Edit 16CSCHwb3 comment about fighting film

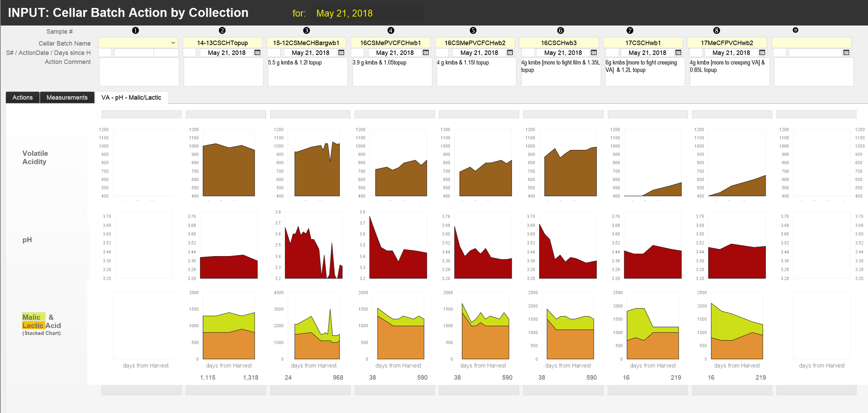(x=561, y=72)
